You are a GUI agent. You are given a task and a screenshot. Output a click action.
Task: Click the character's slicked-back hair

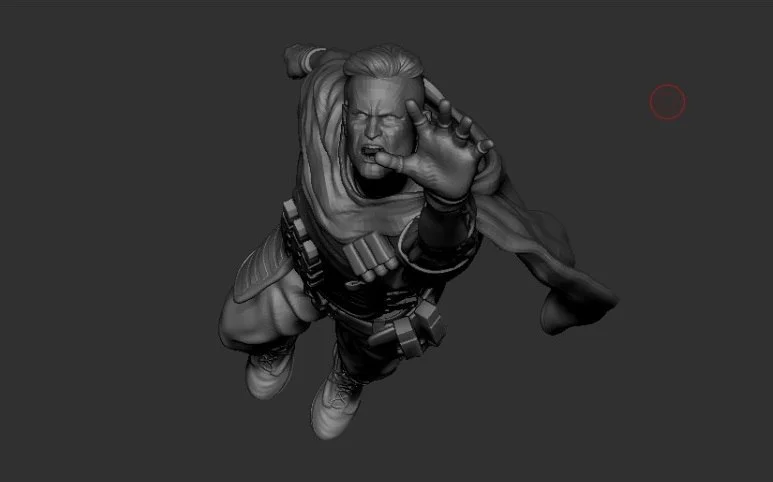[x=375, y=70]
